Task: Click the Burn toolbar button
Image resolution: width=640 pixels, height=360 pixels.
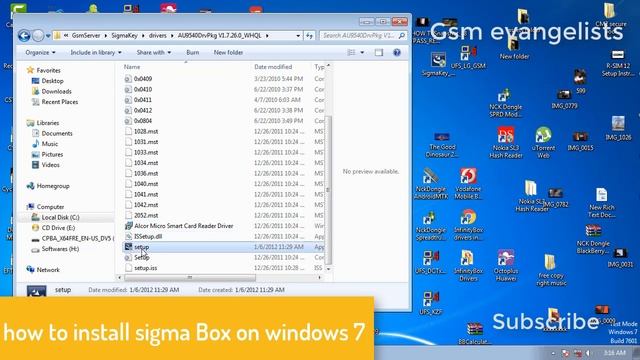Action: point(193,53)
